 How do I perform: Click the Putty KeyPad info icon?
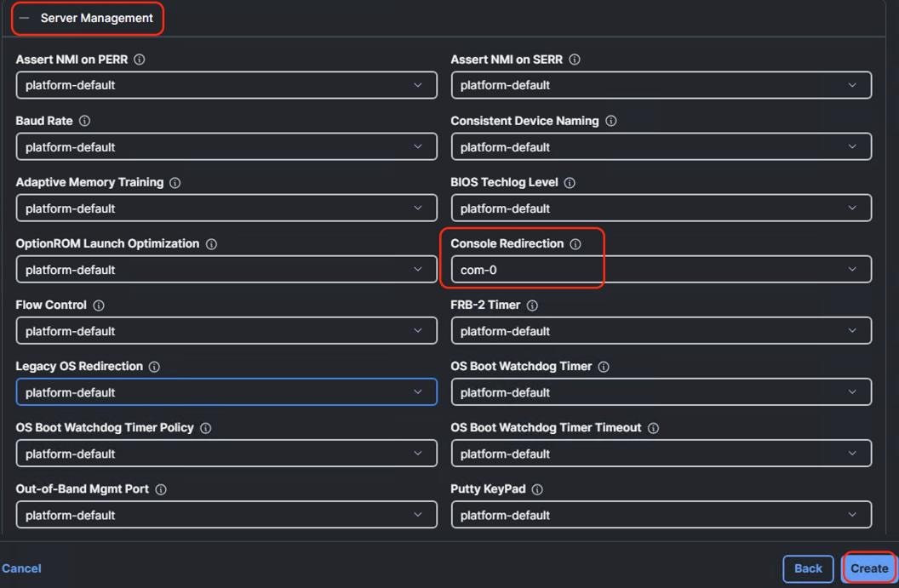pos(535,488)
